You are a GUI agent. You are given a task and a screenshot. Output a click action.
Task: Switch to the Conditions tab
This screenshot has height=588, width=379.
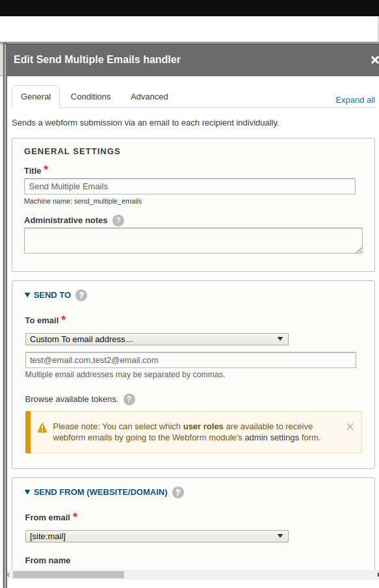point(91,97)
